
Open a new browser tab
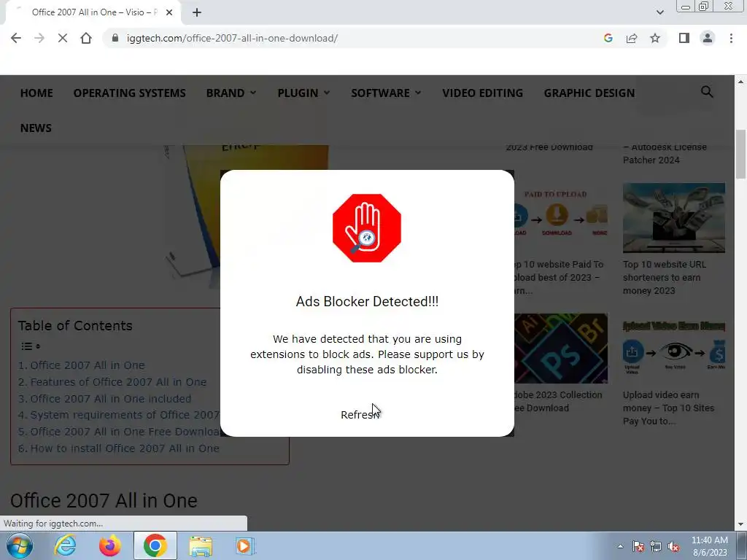pyautogui.click(x=197, y=12)
